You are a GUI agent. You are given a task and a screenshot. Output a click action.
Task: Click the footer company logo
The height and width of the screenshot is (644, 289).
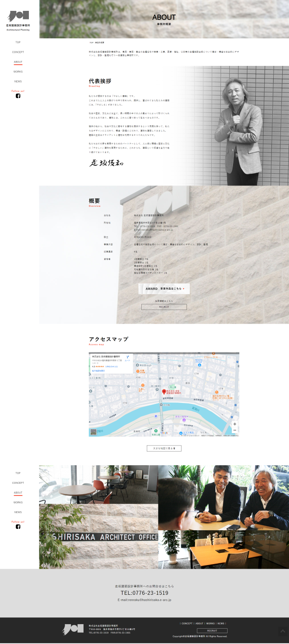(x=73, y=629)
